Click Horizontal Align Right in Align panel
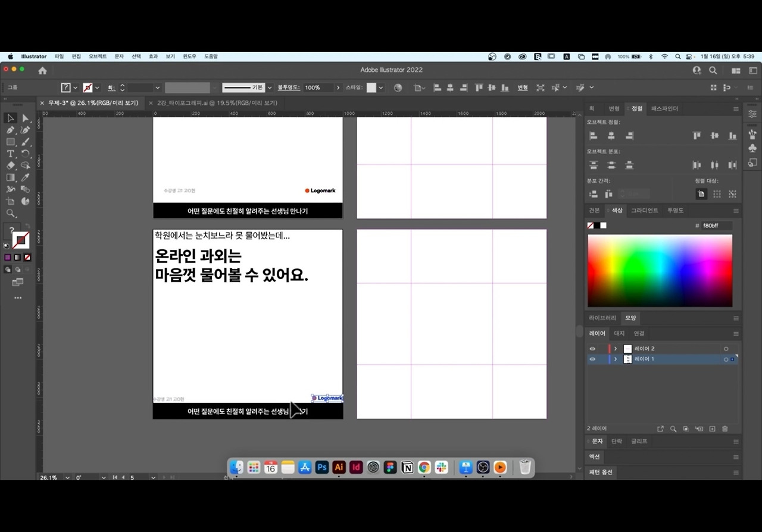 point(629,136)
